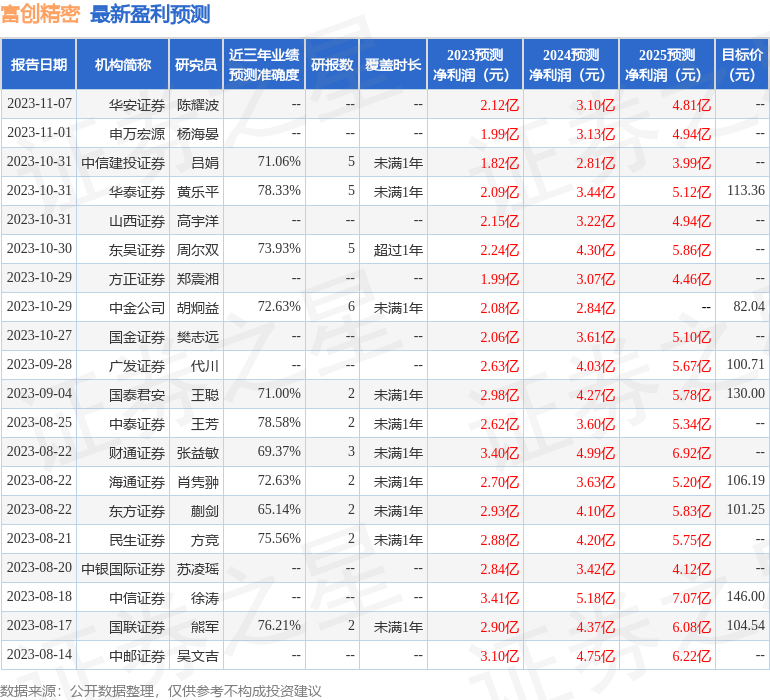The width and height of the screenshot is (770, 700).
Task: Select the 覆盖时长 column header
Action: click(393, 64)
